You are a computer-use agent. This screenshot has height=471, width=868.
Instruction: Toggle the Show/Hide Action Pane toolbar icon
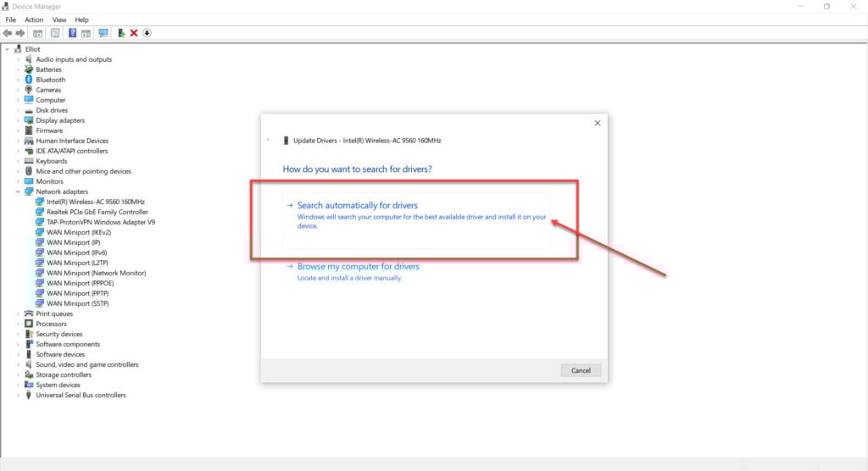(86, 33)
